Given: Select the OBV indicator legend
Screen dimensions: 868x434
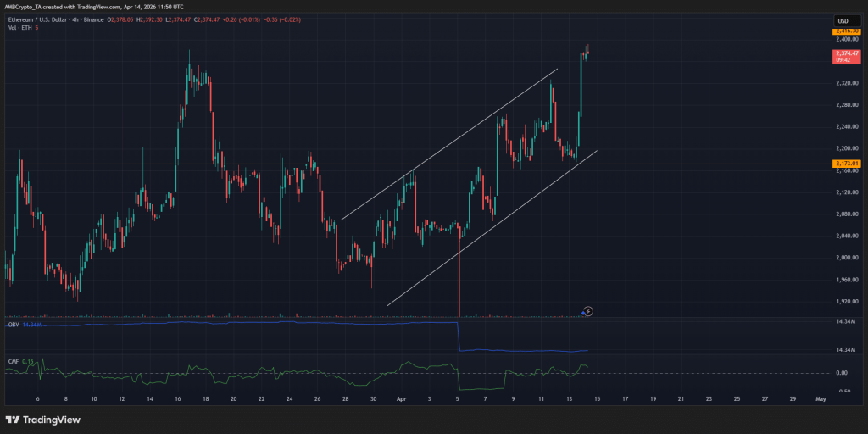Looking at the screenshot, I should click(x=14, y=325).
